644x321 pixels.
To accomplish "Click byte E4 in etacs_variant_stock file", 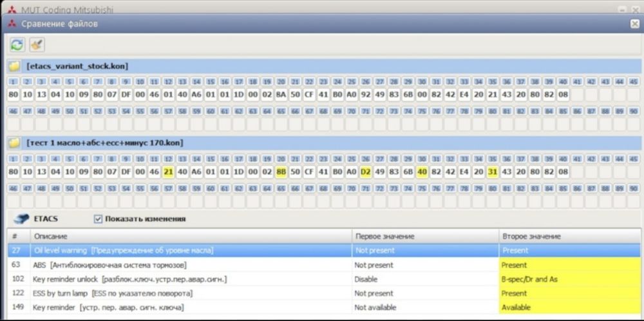I will (x=464, y=95).
